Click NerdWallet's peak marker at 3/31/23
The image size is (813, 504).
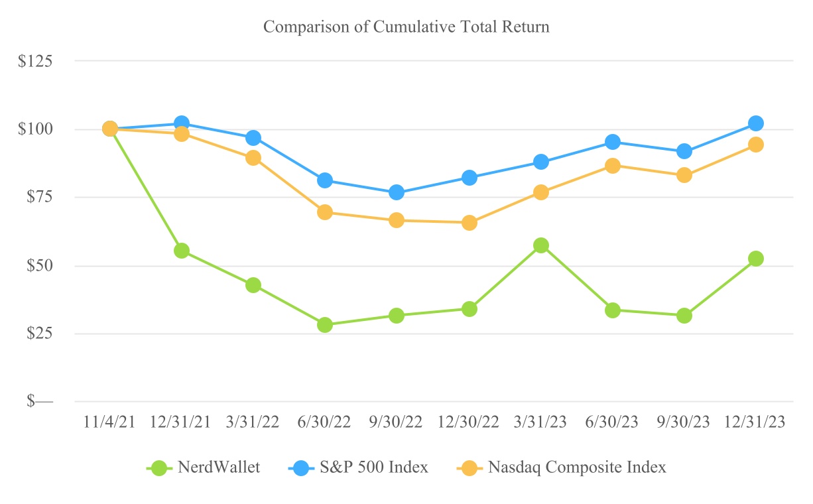coord(541,245)
